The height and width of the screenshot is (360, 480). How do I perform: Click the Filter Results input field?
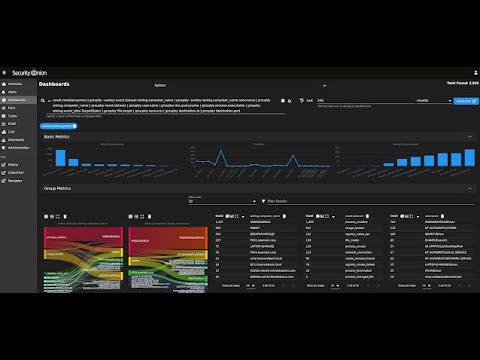tap(370, 201)
